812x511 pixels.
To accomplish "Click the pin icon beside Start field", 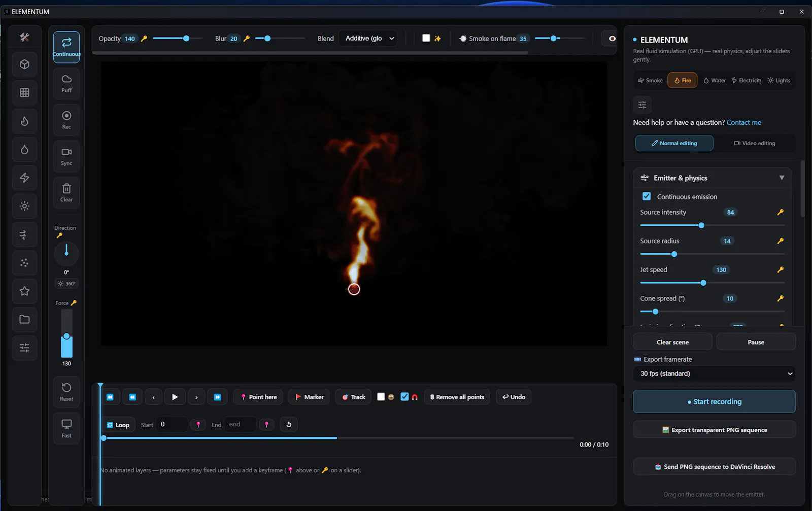I will point(198,425).
